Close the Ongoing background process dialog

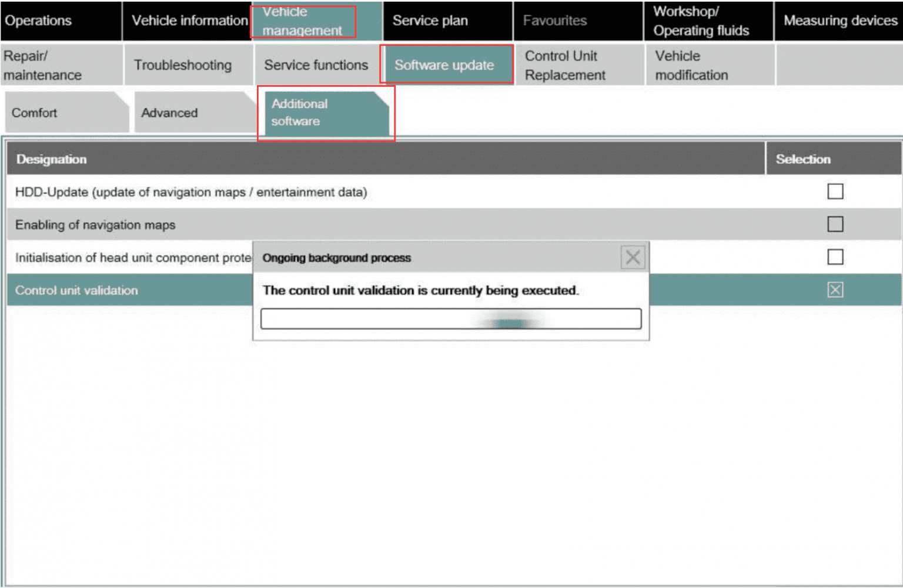tap(633, 257)
